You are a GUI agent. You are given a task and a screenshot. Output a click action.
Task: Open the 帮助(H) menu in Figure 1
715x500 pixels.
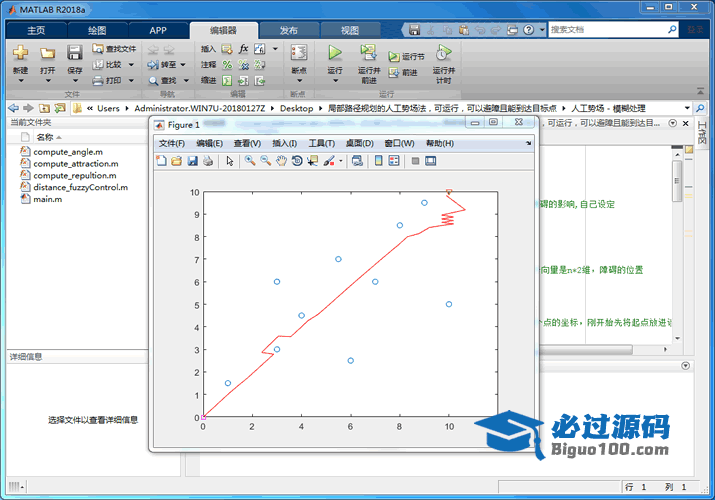(440, 144)
